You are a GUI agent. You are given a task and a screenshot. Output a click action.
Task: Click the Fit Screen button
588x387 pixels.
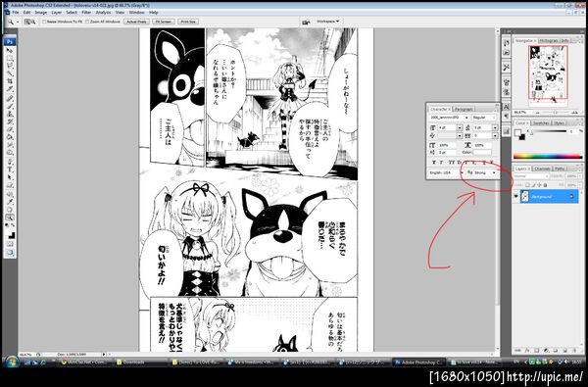(163, 22)
